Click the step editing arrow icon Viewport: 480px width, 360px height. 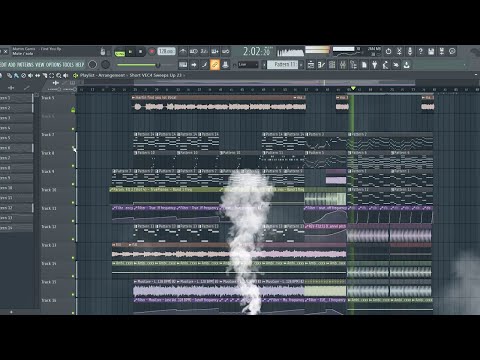pyautogui.click(x=194, y=65)
